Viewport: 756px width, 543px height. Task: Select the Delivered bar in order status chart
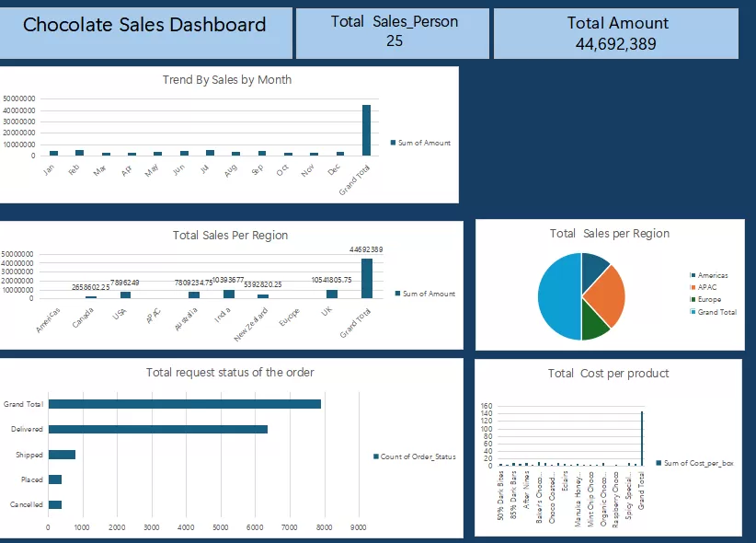[158, 430]
